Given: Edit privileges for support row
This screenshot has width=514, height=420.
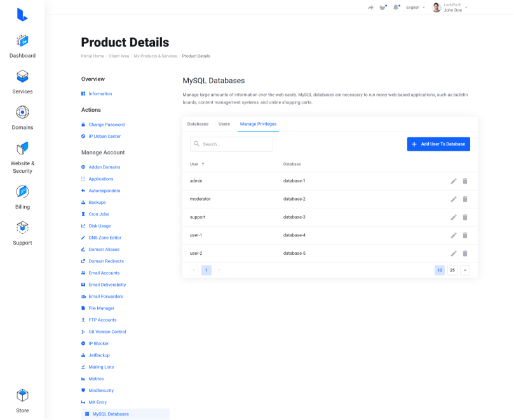Looking at the screenshot, I should pyautogui.click(x=454, y=217).
